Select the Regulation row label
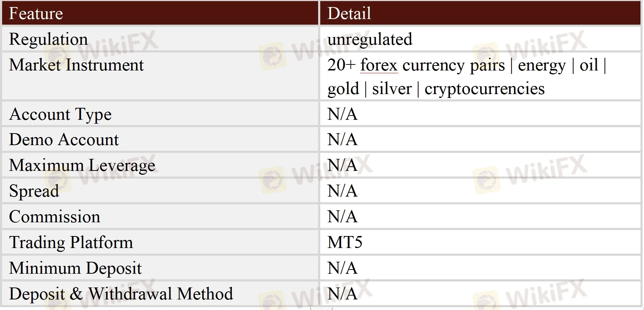This screenshot has height=310, width=644. pos(48,39)
